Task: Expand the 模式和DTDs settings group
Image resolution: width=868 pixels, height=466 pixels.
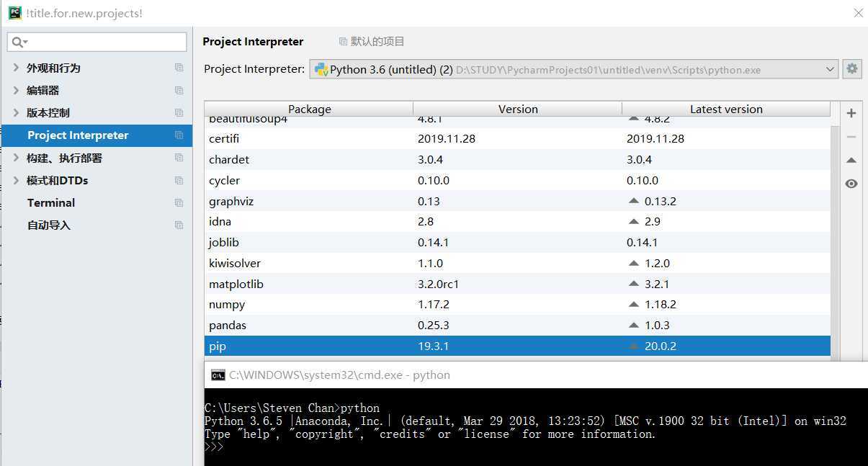Action: [16, 180]
